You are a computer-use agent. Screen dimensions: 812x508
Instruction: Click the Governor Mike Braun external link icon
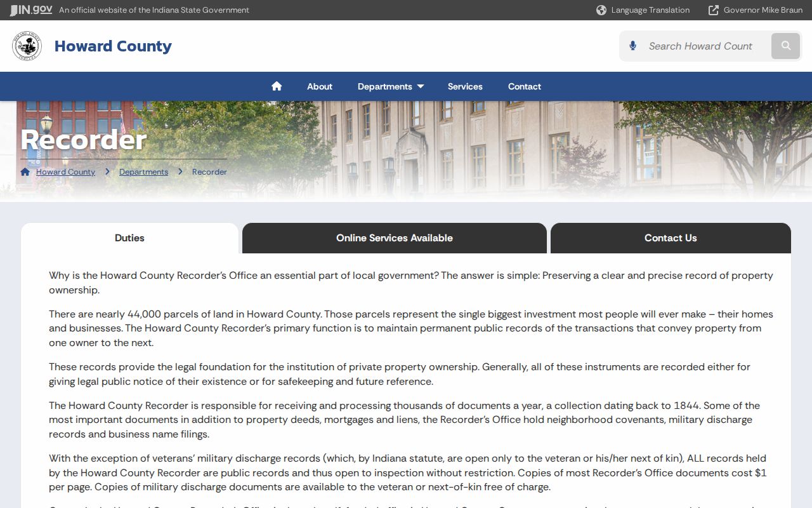coord(714,10)
